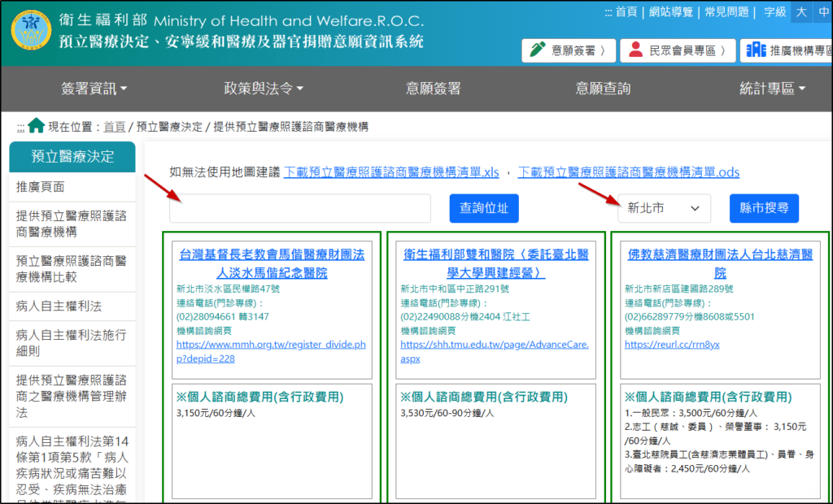Download the .xls institution list
The width and height of the screenshot is (833, 504).
(x=391, y=172)
